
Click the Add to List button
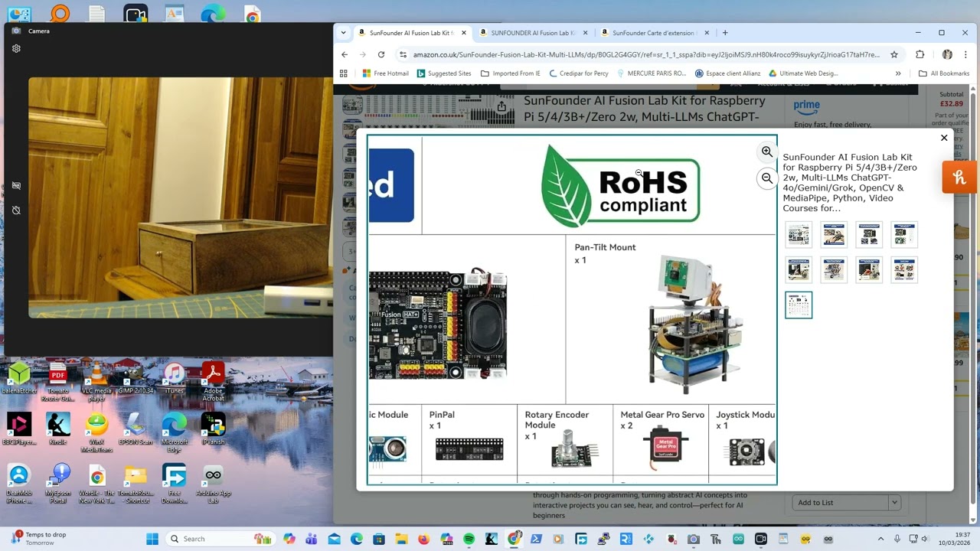tap(840, 503)
